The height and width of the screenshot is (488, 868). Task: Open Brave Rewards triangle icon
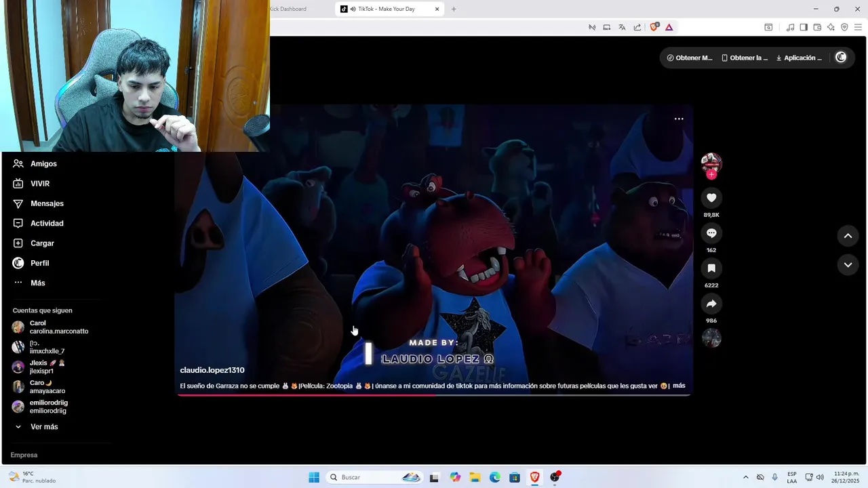pos(669,27)
